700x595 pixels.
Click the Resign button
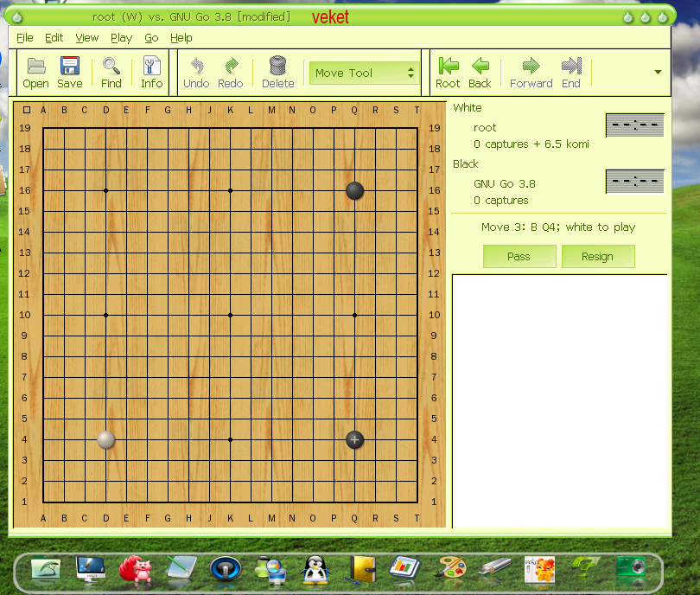pos(598,256)
